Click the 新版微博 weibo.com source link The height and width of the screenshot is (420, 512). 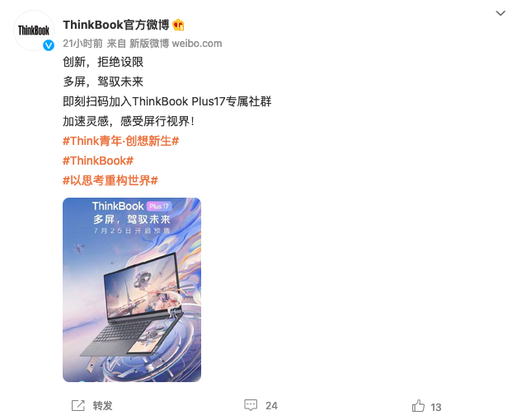coord(176,44)
